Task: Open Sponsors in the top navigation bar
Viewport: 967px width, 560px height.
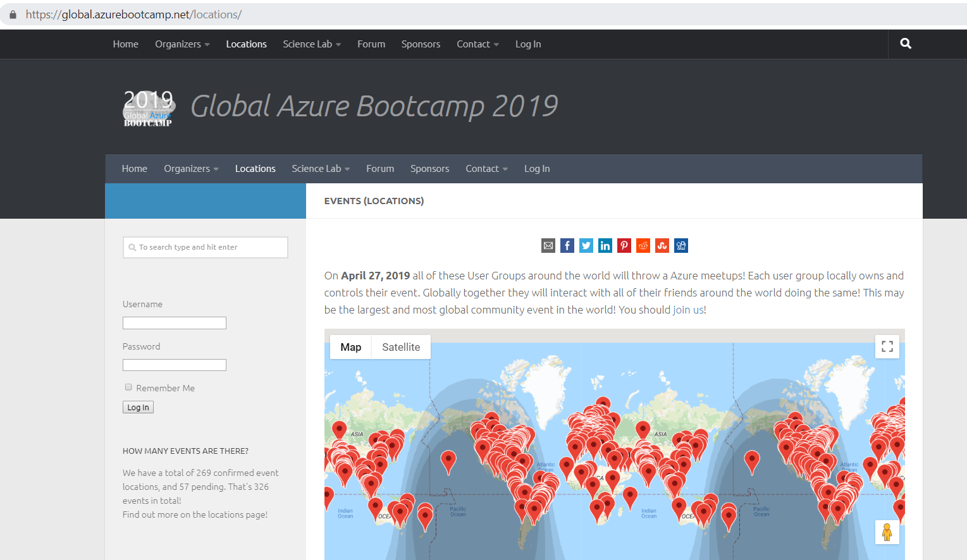Action: coord(421,44)
